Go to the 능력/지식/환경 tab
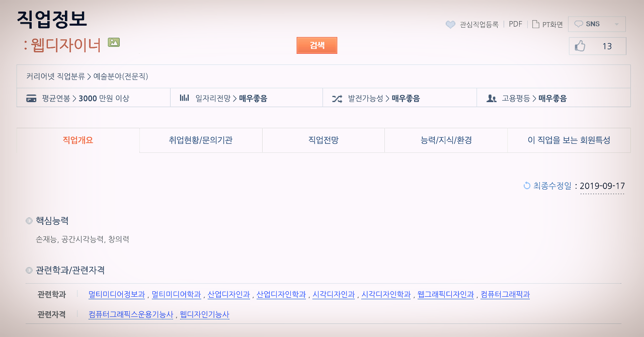The image size is (644, 337). click(446, 140)
